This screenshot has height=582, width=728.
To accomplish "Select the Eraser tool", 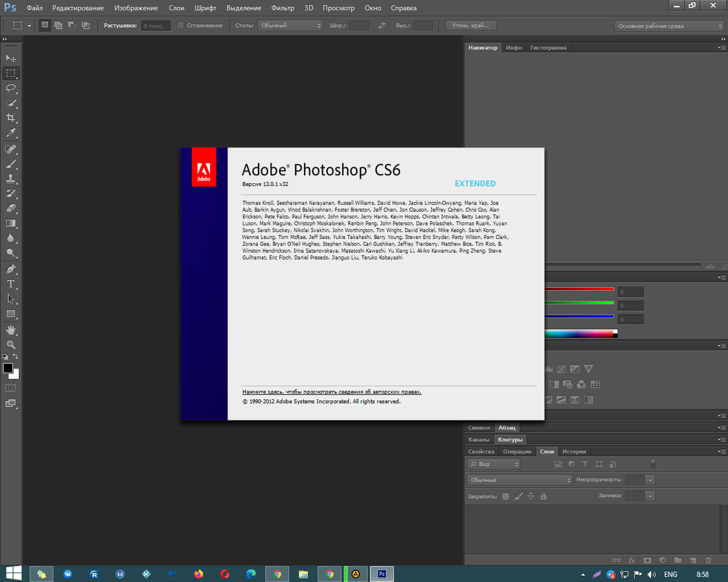I will (x=11, y=209).
